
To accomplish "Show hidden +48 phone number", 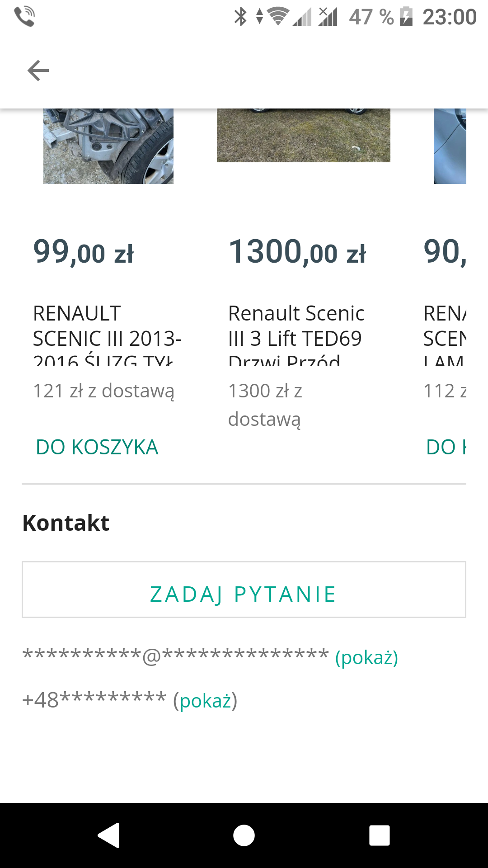I will (x=205, y=701).
